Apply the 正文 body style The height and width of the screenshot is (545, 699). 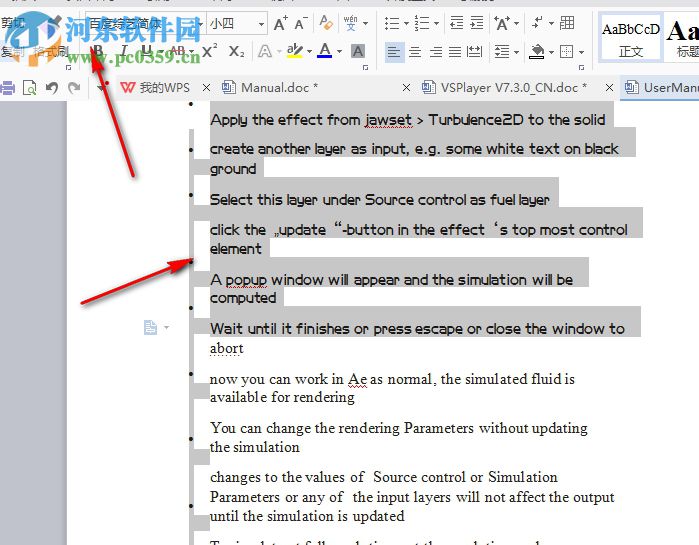pyautogui.click(x=630, y=39)
